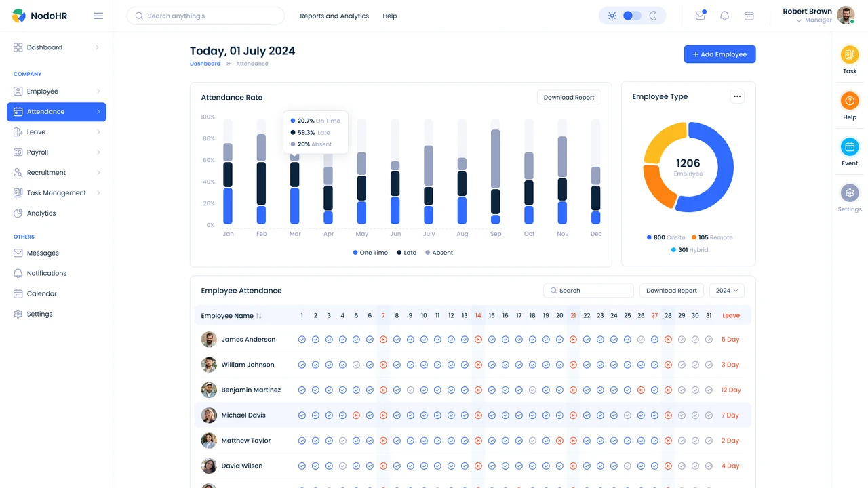Open the Task shortcut icon

pyautogui.click(x=850, y=55)
